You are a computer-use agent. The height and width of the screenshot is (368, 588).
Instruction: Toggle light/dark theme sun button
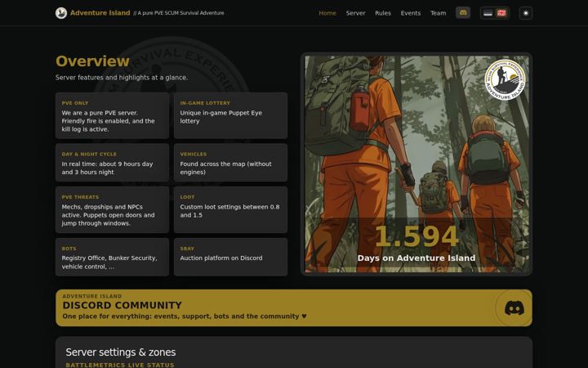[x=526, y=13]
